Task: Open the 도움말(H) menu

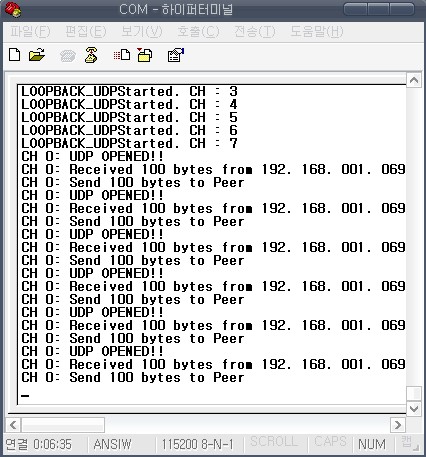Action: click(316, 32)
